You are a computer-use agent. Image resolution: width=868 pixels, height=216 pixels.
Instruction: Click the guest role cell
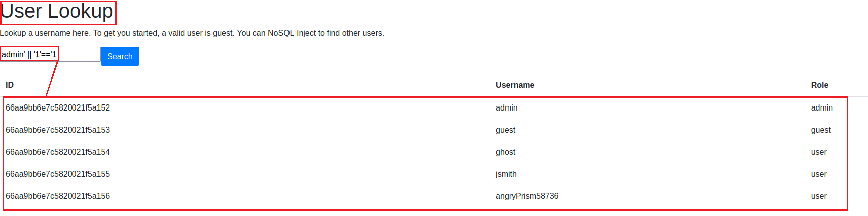820,130
